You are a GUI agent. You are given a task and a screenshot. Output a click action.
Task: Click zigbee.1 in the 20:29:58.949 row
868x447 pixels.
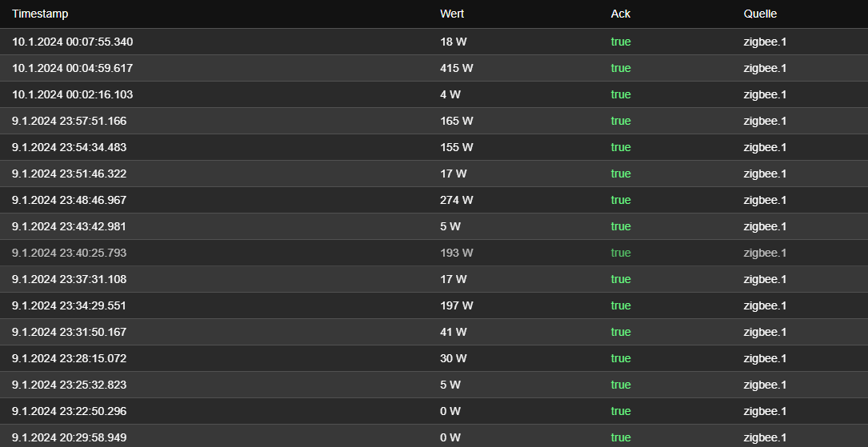[765, 437]
